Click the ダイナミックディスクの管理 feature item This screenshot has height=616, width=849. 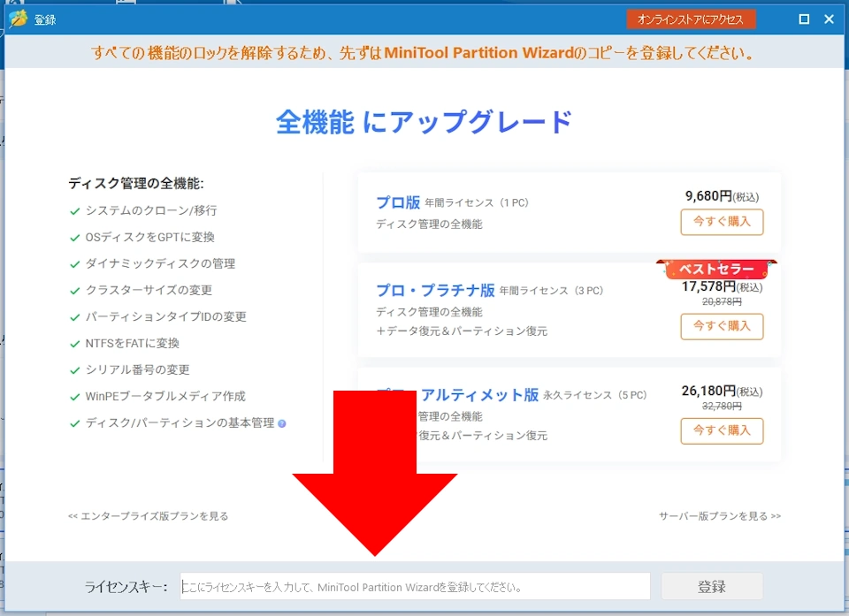[160, 263]
